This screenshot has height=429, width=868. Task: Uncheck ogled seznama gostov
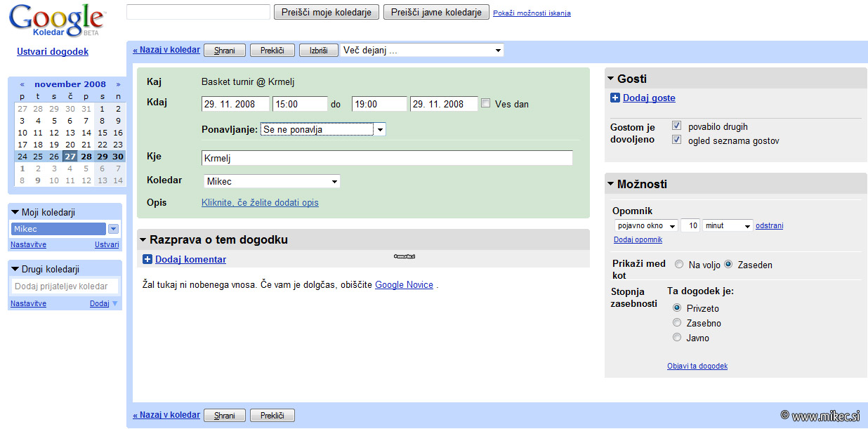pos(676,139)
